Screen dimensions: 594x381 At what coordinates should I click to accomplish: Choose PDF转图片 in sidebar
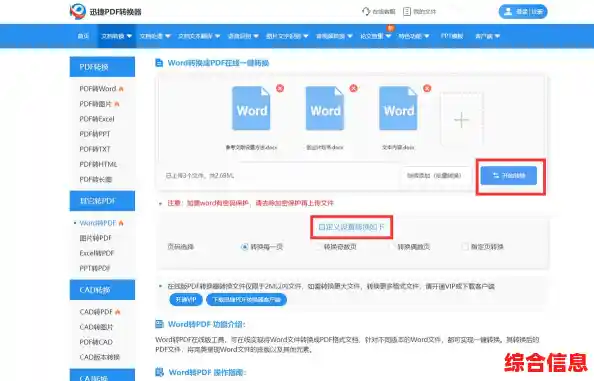coord(95,104)
